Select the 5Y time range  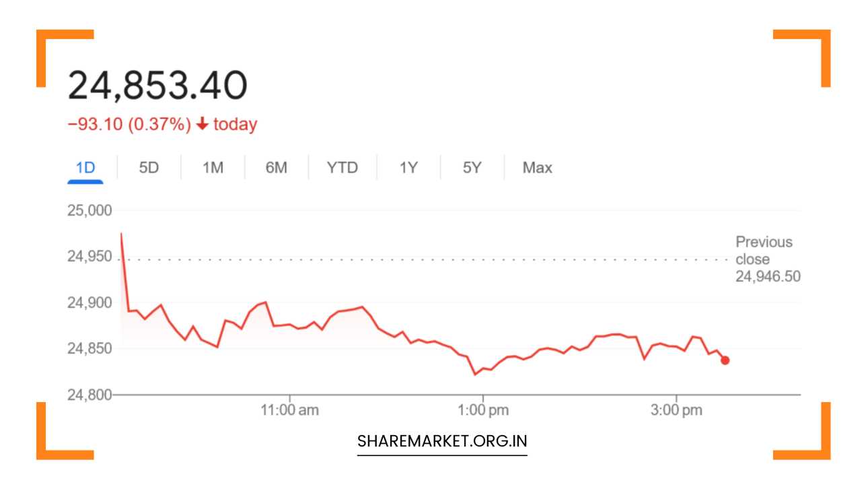tap(472, 167)
